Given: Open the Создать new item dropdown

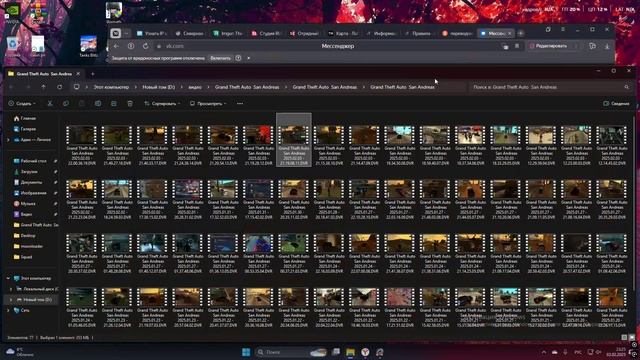Looking at the screenshot, I should click(x=22, y=104).
